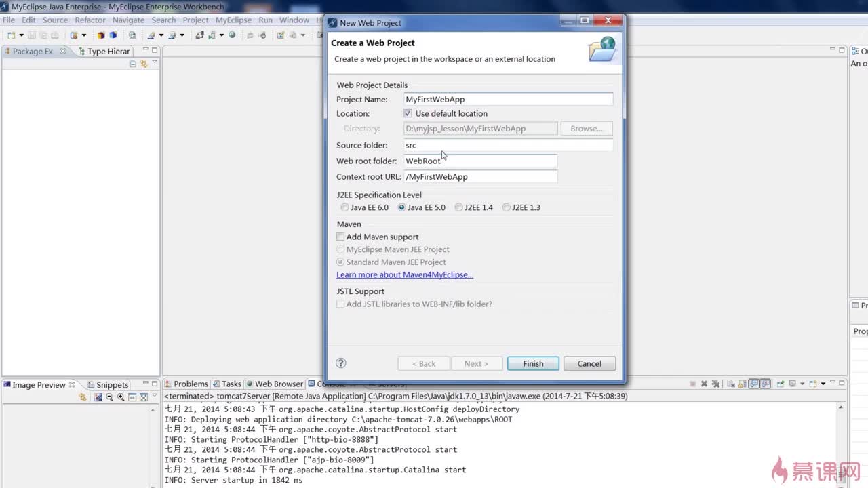Click the Finish button
Image resolution: width=868 pixels, height=488 pixels.
tap(533, 363)
